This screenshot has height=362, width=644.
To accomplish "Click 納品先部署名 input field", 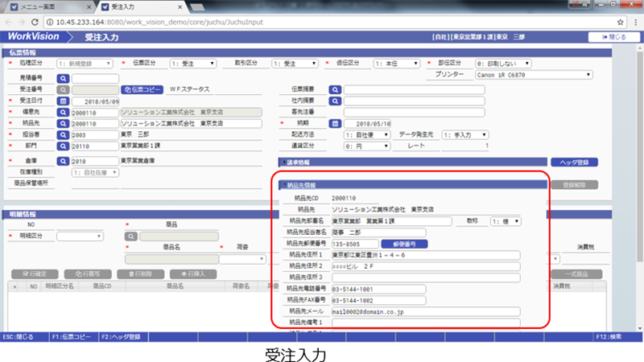I will [392, 222].
